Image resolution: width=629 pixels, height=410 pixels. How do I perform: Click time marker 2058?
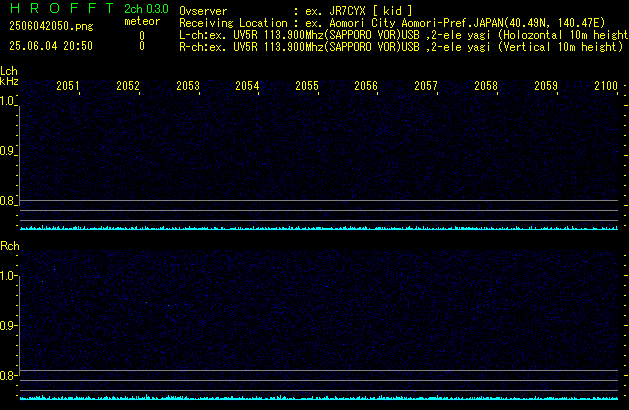coord(486,86)
